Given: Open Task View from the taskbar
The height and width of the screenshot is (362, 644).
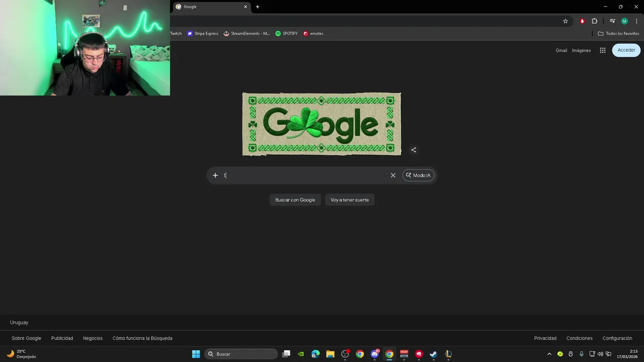Looking at the screenshot, I should pyautogui.click(x=286, y=354).
